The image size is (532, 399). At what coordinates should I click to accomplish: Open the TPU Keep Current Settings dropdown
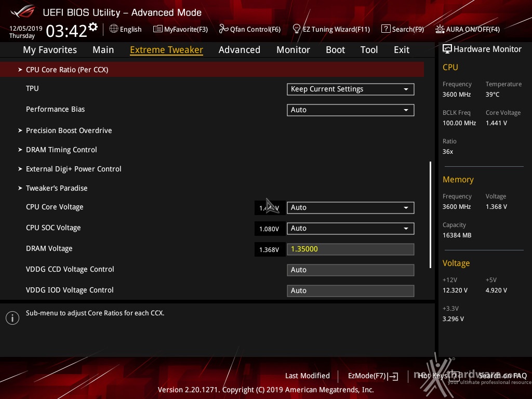(351, 89)
